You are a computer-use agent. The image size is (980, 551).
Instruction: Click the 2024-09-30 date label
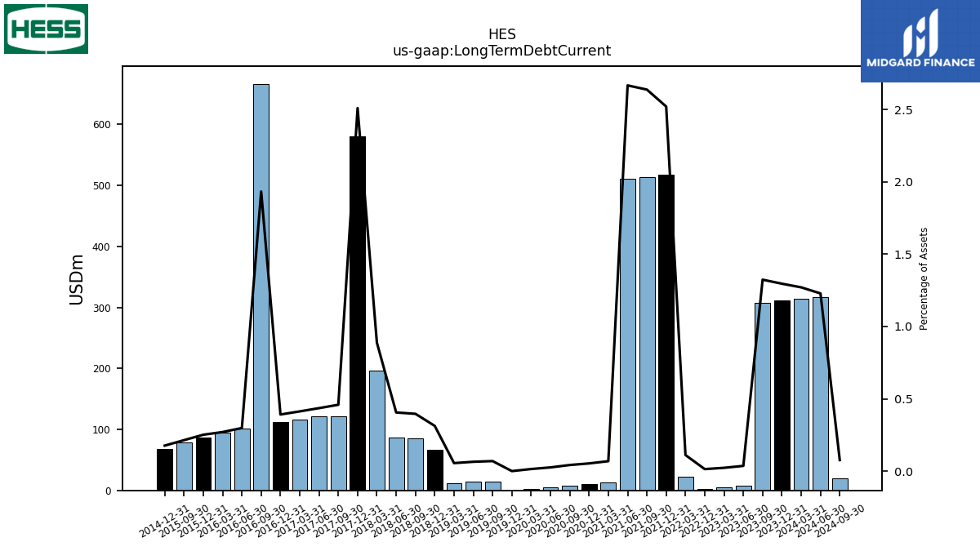(840, 521)
